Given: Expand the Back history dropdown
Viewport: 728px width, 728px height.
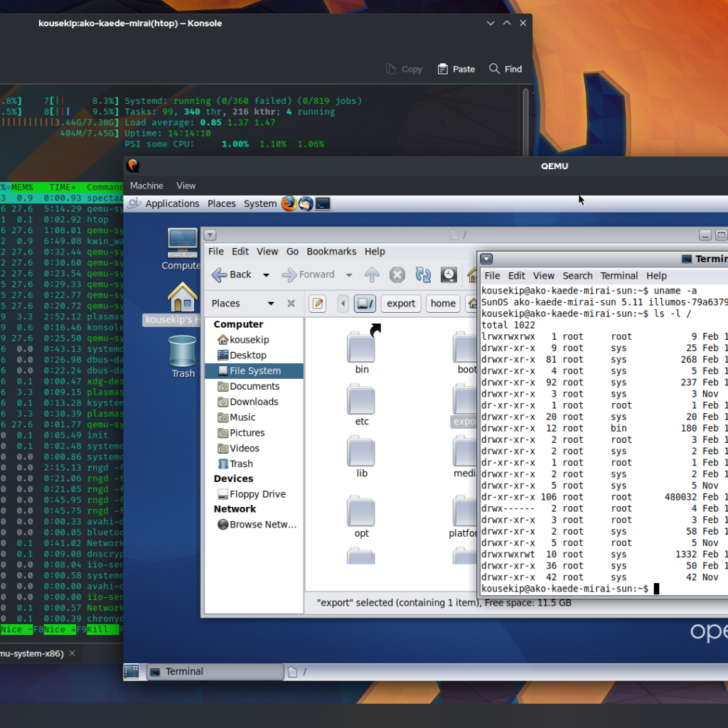Looking at the screenshot, I should 266,275.
